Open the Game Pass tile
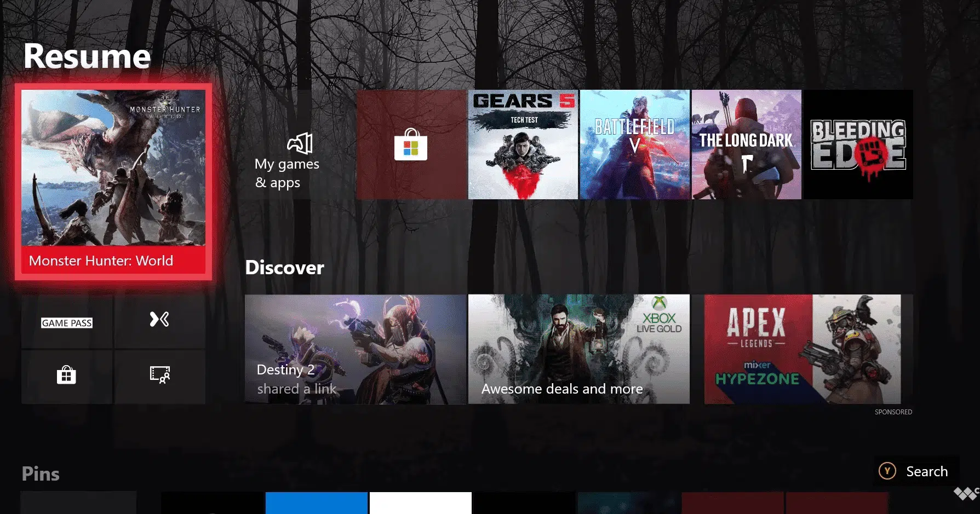This screenshot has height=514, width=980. tap(67, 322)
